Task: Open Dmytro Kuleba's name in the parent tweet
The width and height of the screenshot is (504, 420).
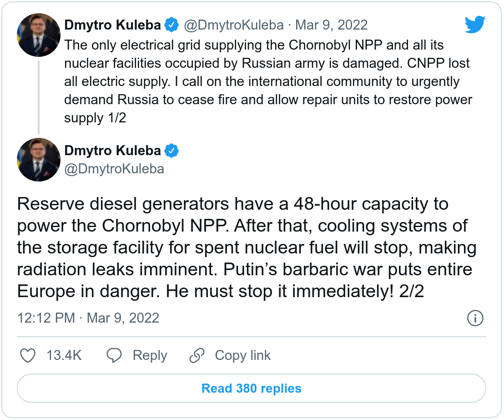Action: (113, 25)
